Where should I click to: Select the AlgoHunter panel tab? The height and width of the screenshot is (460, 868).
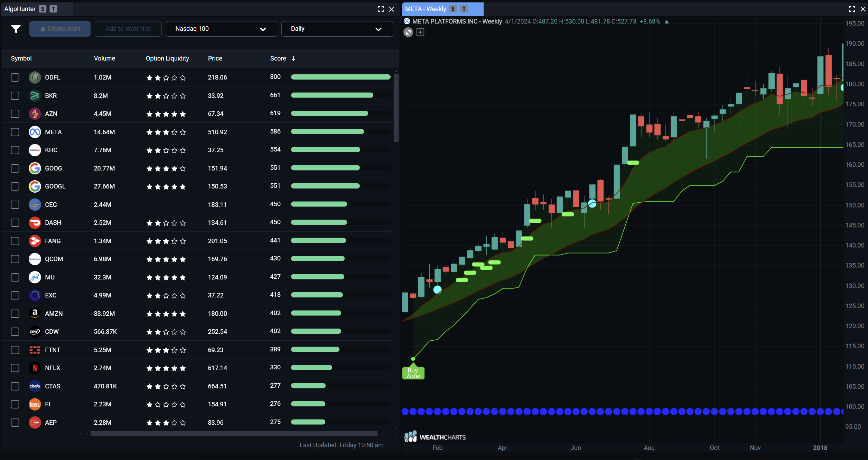21,9
